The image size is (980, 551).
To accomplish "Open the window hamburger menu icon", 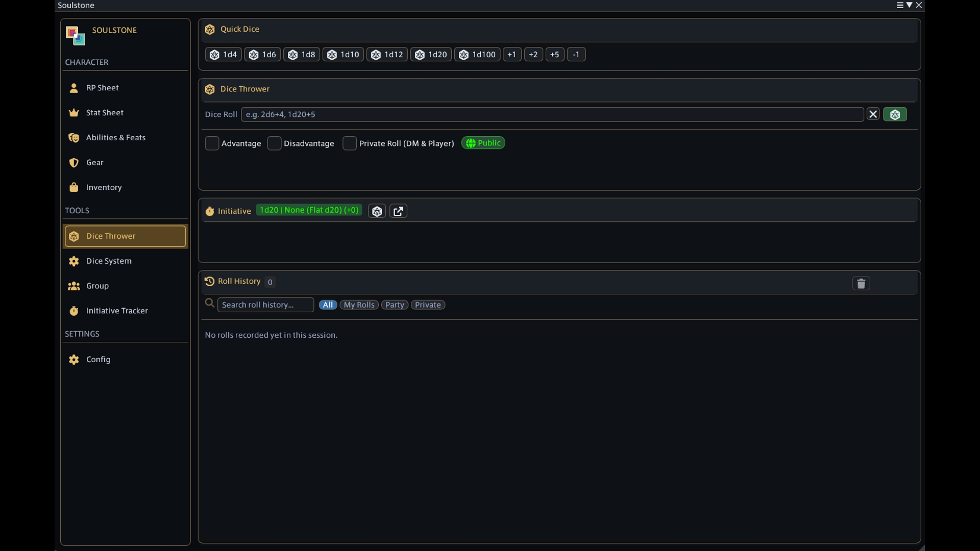I will tap(900, 5).
